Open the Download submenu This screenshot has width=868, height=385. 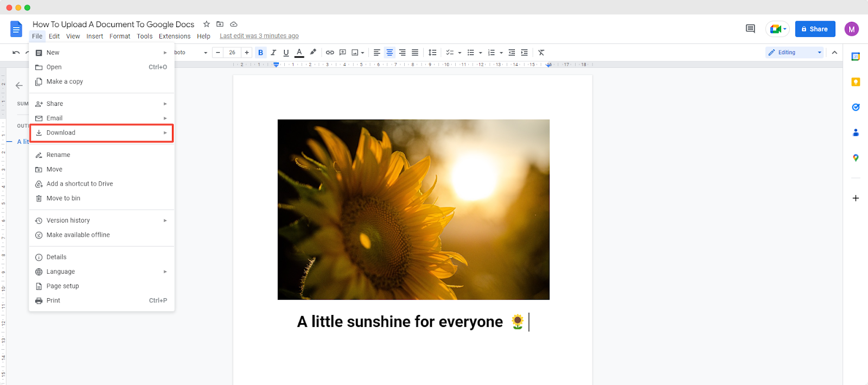pos(101,133)
